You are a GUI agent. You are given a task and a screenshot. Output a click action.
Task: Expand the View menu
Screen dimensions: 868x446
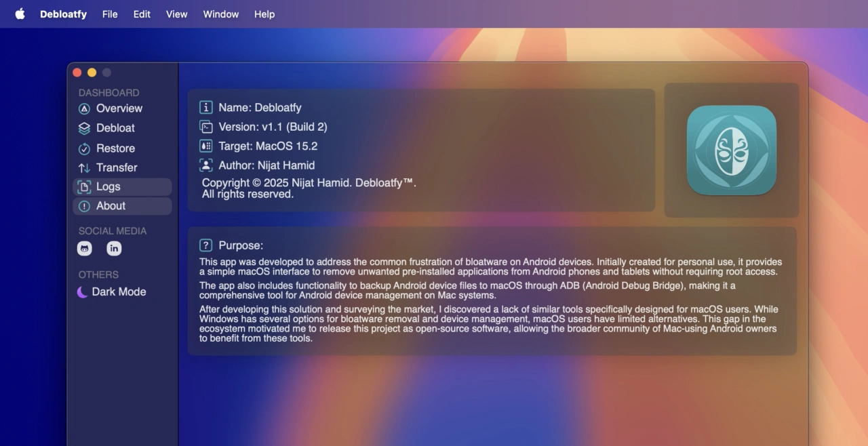(x=177, y=14)
